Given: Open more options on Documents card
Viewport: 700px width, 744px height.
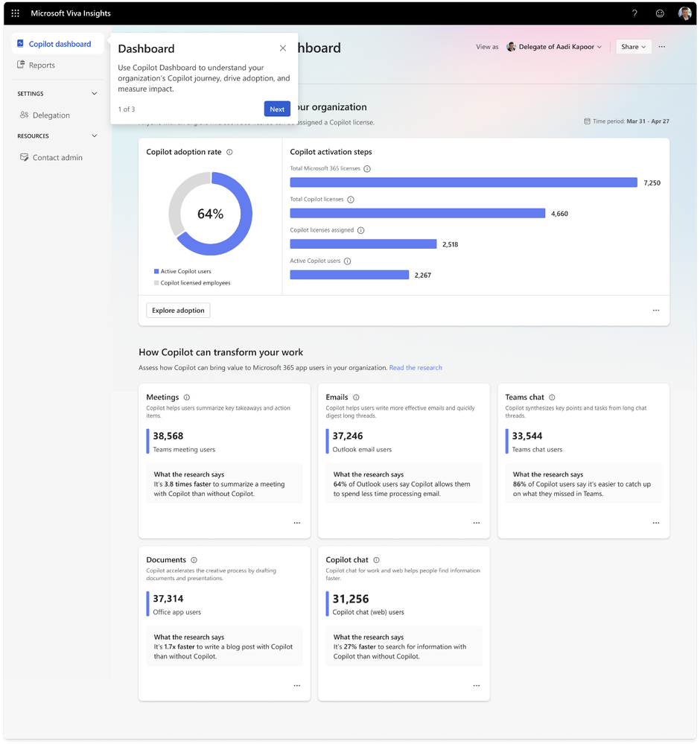Looking at the screenshot, I should (x=296, y=686).
